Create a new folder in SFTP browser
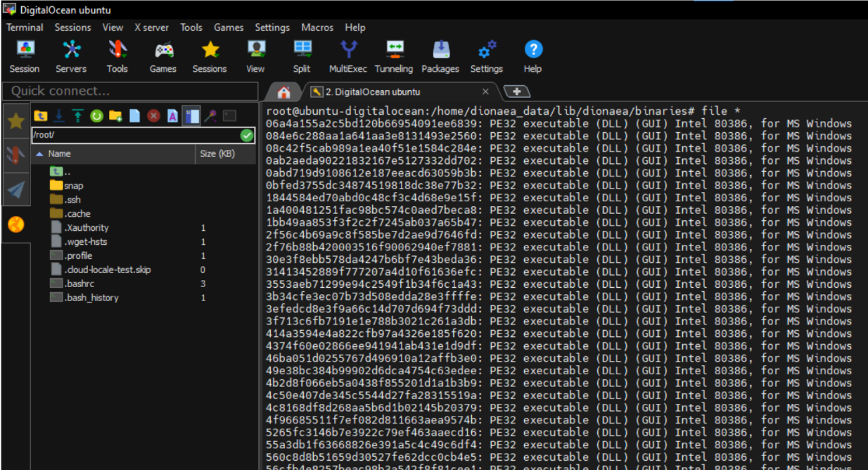868x470 pixels. (115, 116)
